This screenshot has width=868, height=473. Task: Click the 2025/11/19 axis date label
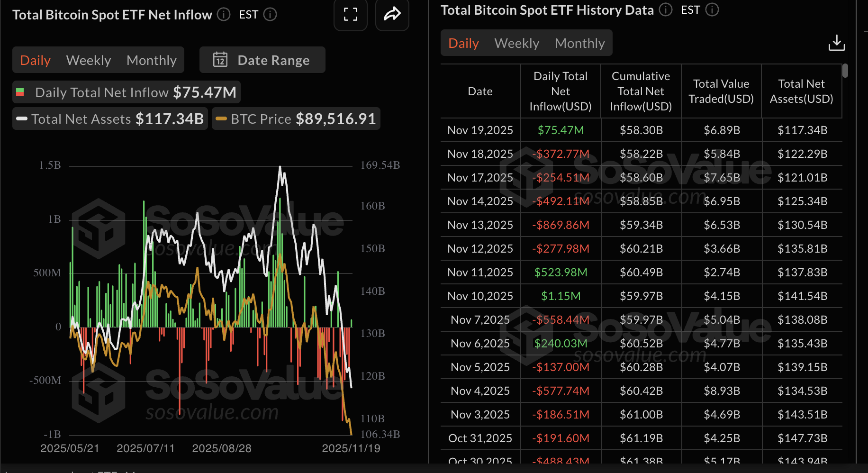351,448
